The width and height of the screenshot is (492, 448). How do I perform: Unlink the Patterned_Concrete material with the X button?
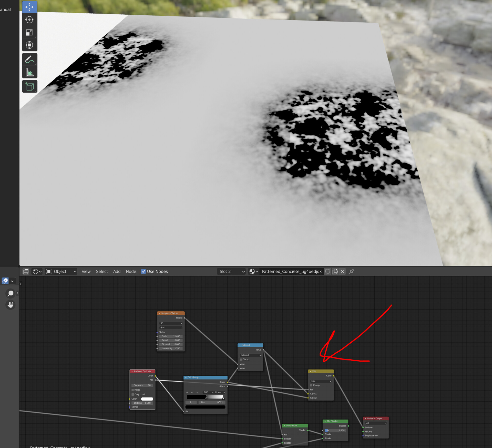pyautogui.click(x=343, y=271)
